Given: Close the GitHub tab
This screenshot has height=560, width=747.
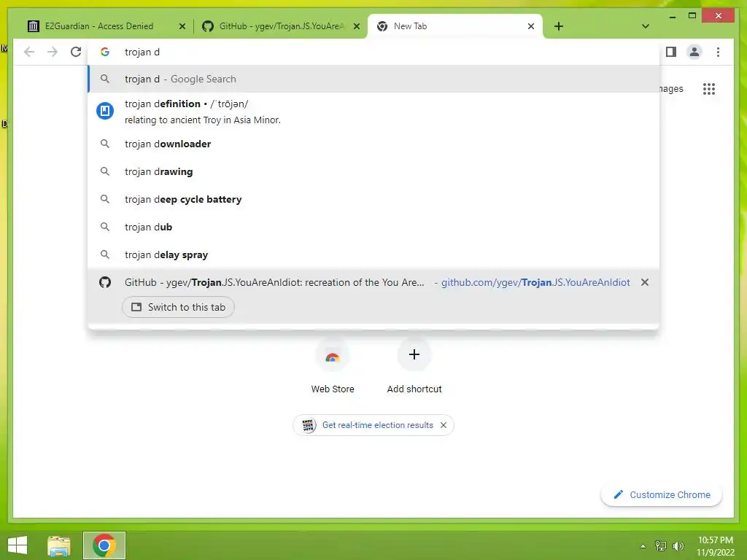Looking at the screenshot, I should coord(356,26).
